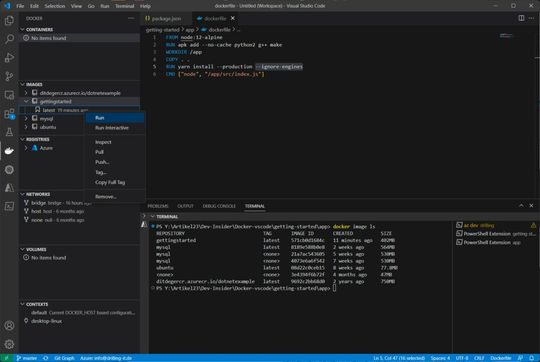
Task: Open the File menu
Action: [x=20, y=6]
